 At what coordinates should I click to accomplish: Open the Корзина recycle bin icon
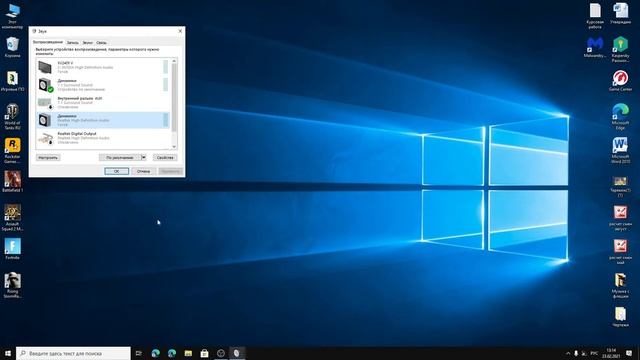(x=12, y=47)
